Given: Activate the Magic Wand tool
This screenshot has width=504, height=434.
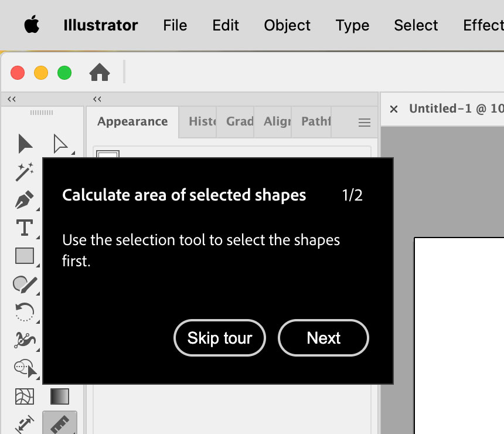Looking at the screenshot, I should 23,171.
